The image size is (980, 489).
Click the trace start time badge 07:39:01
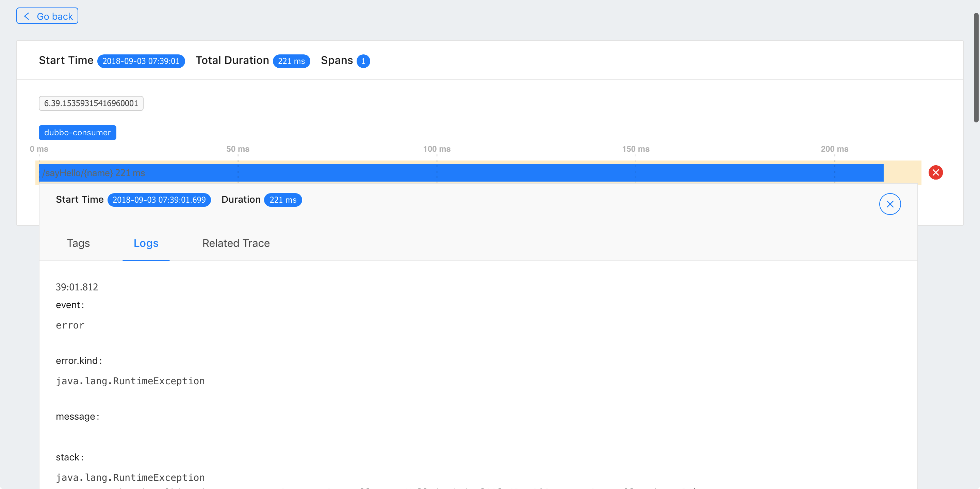pyautogui.click(x=141, y=61)
